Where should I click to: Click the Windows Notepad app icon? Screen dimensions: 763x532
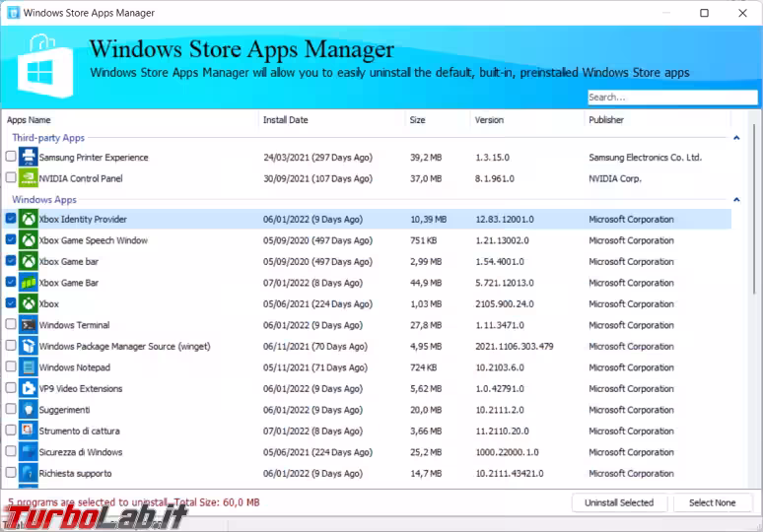tap(29, 367)
